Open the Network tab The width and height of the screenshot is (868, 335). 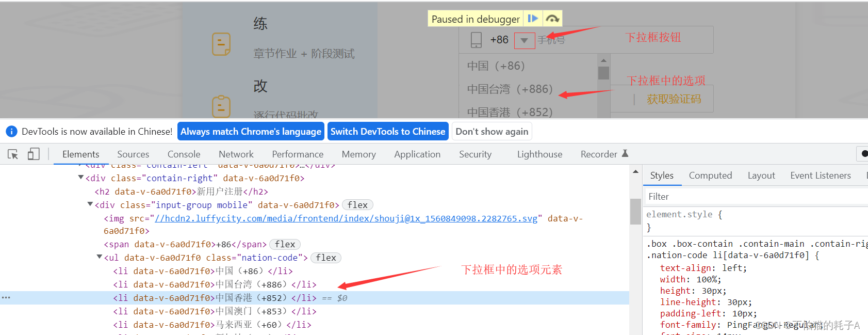tap(236, 154)
